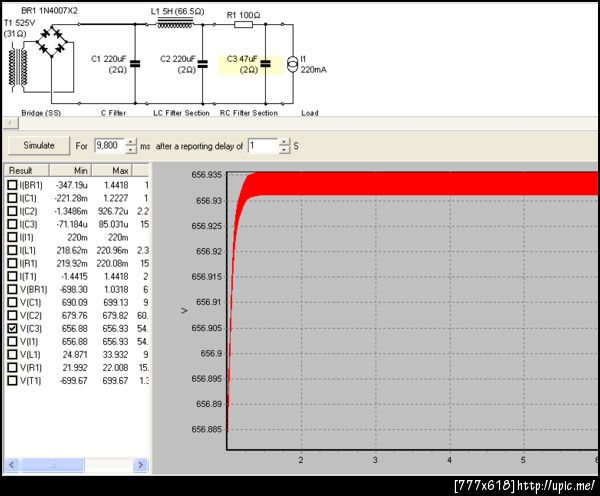Click the Min column header
The height and width of the screenshot is (496, 600).
70,170
